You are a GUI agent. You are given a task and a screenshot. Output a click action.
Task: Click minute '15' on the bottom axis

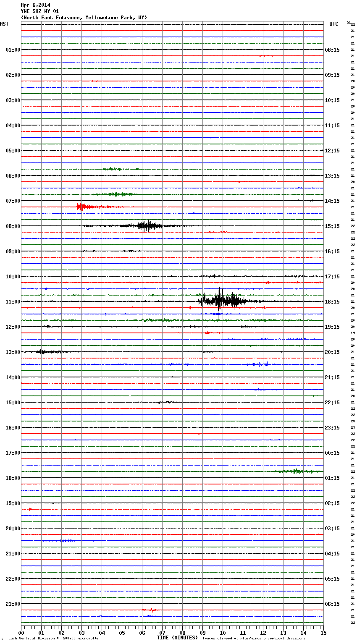click(323, 633)
